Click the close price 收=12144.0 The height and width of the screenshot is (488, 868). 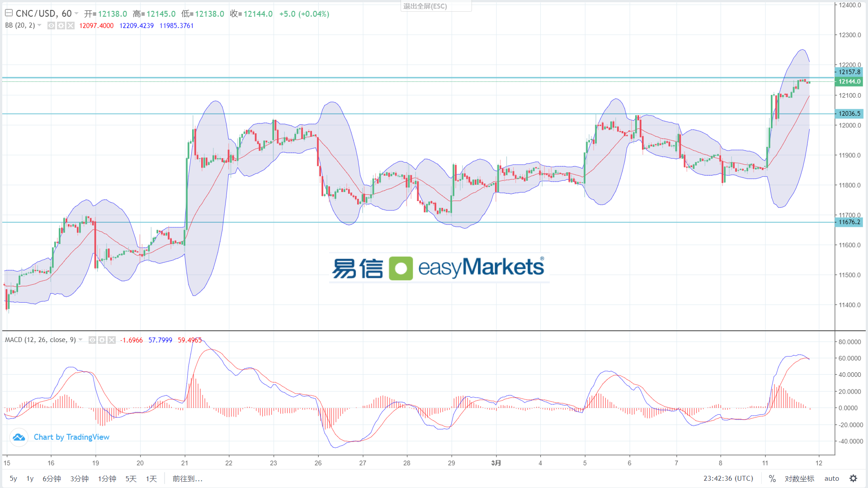[251, 14]
